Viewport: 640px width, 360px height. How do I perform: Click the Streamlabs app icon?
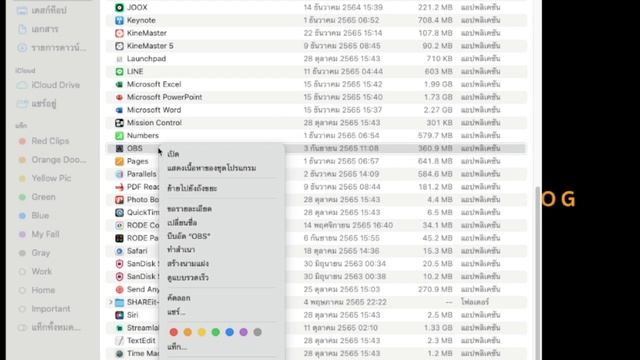click(x=119, y=328)
